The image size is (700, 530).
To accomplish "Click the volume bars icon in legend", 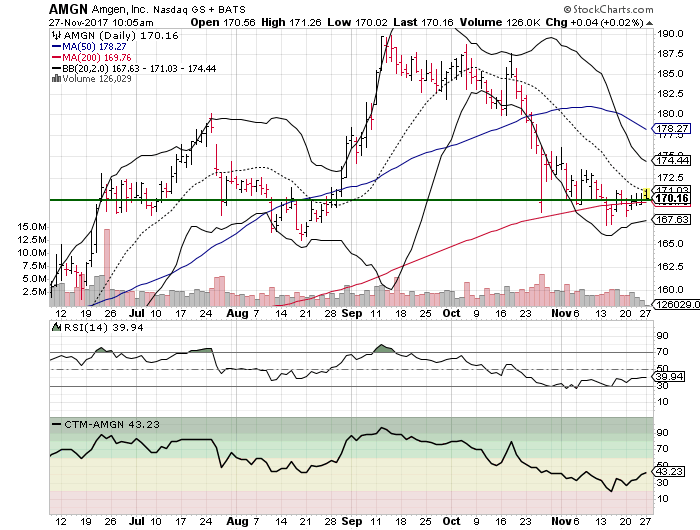I will pyautogui.click(x=56, y=79).
